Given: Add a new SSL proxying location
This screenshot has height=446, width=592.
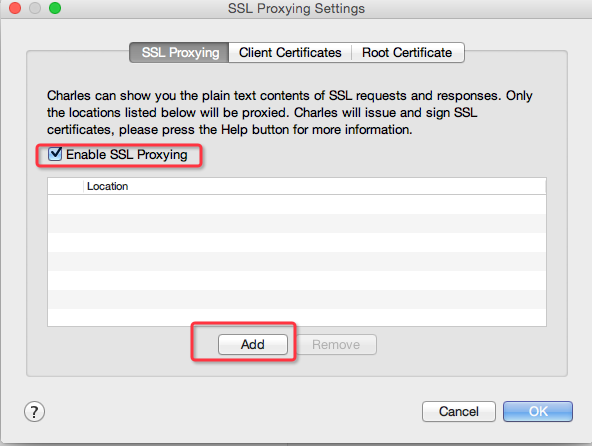Looking at the screenshot, I should click(x=253, y=344).
